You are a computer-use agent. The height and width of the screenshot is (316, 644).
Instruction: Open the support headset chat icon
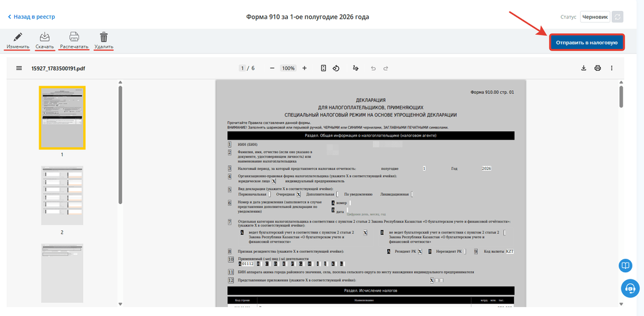click(x=629, y=288)
